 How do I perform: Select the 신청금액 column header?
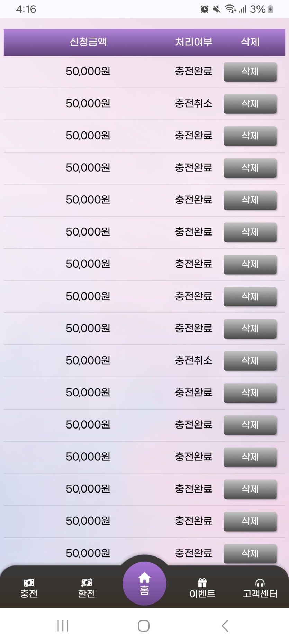(88, 42)
